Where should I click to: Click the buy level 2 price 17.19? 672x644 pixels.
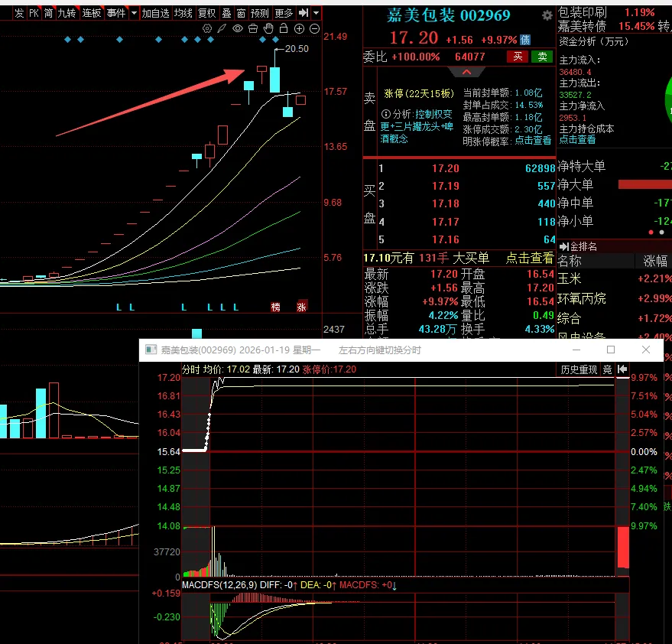click(445, 186)
